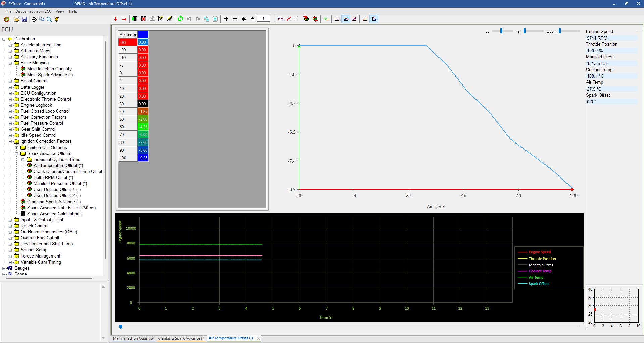
Task: Click the diagonal-line box graph icon
Action: 365,19
